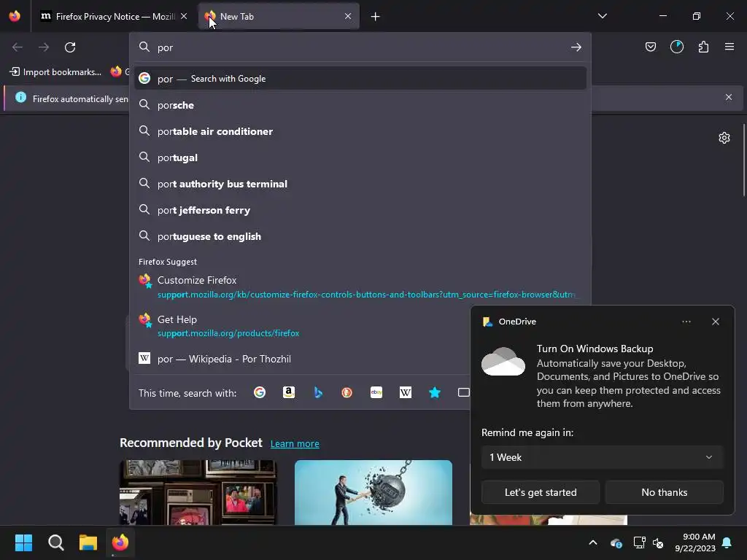Search open tabs using the tab icon

click(463, 393)
